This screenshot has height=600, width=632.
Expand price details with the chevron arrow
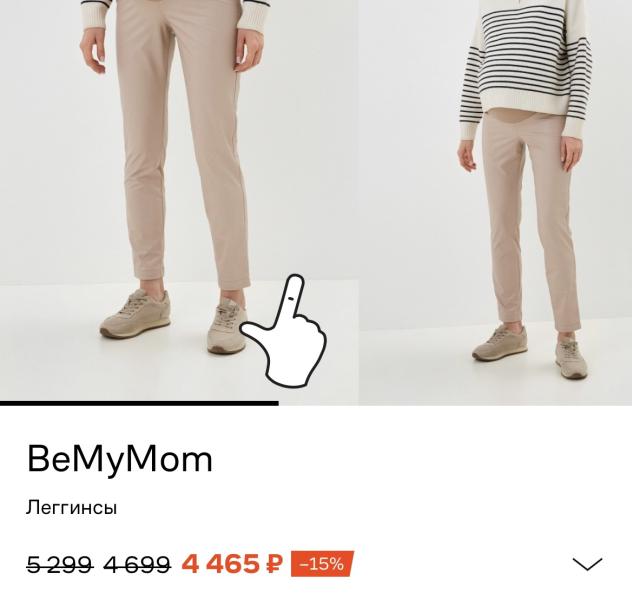pyautogui.click(x=587, y=564)
